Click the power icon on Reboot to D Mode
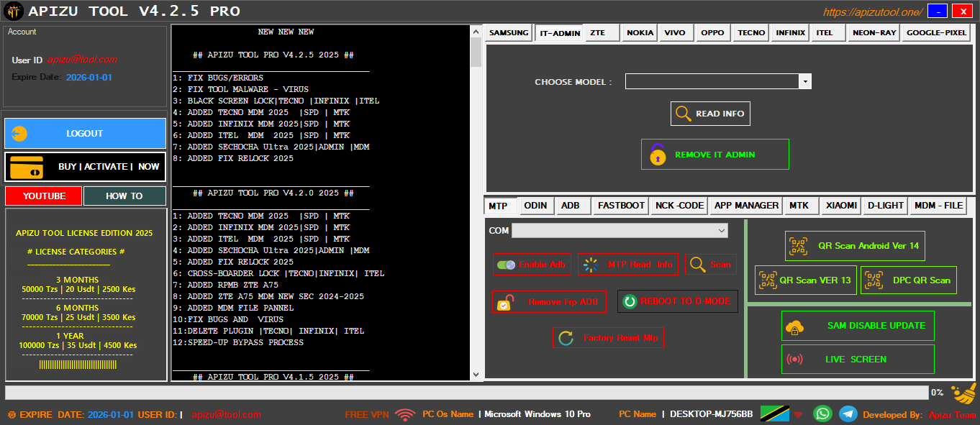 coord(630,301)
